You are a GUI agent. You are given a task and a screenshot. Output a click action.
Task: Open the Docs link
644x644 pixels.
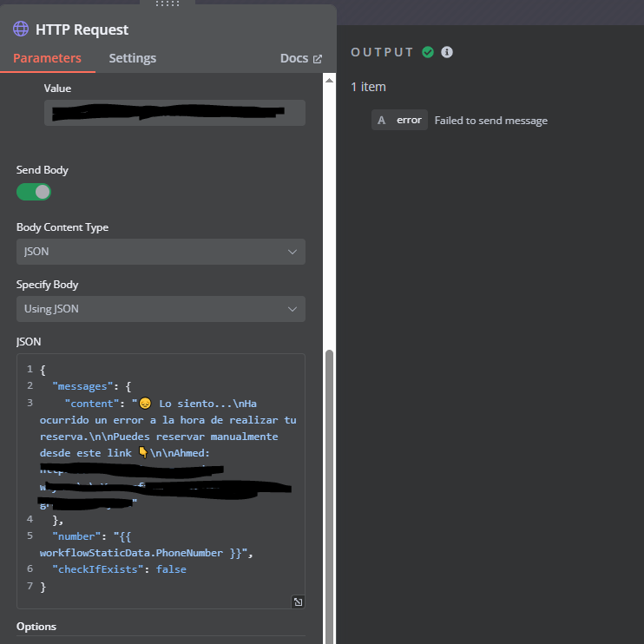(300, 58)
